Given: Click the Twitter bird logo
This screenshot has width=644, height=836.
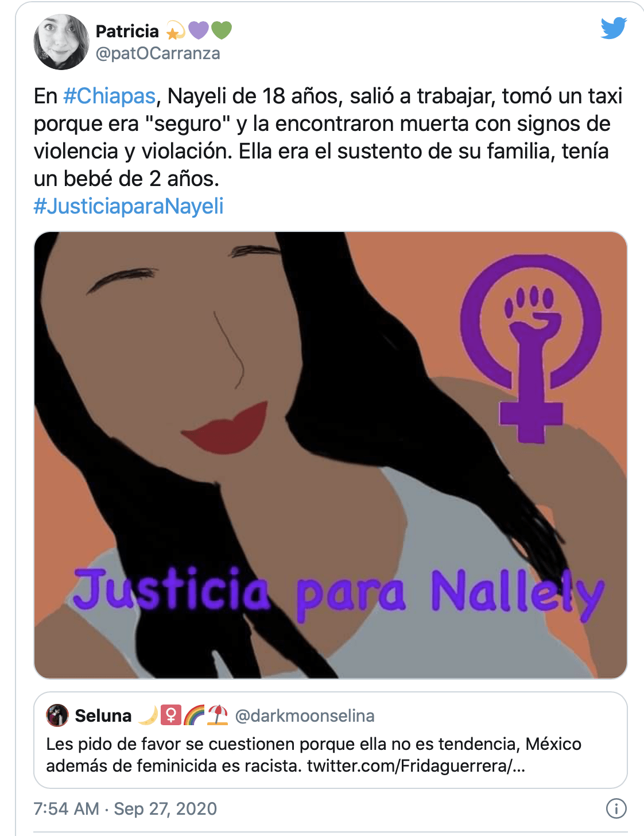Looking at the screenshot, I should click(614, 28).
